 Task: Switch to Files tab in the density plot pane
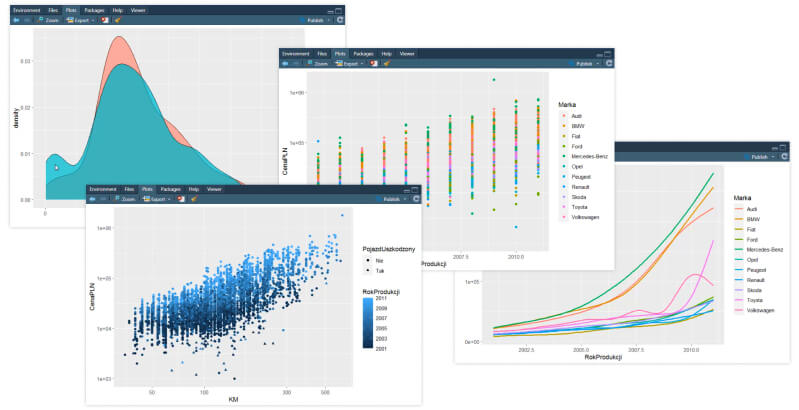(52, 9)
